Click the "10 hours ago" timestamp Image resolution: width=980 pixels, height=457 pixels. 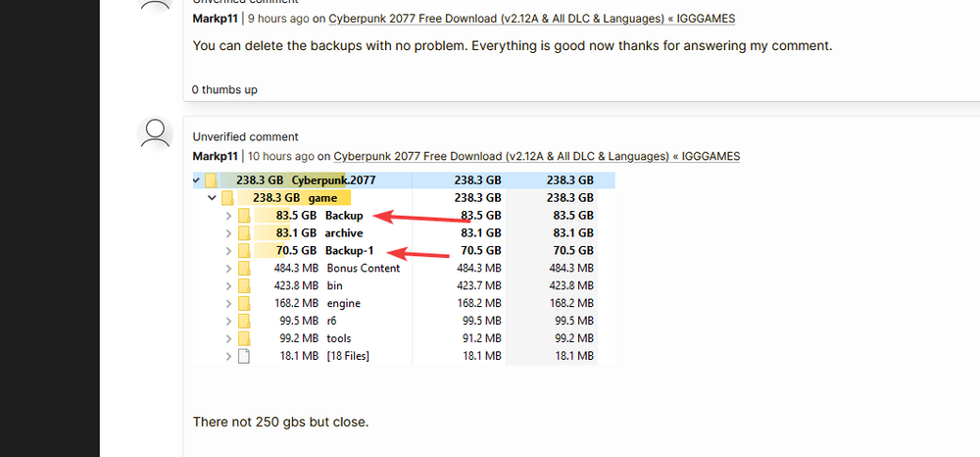coord(281,156)
